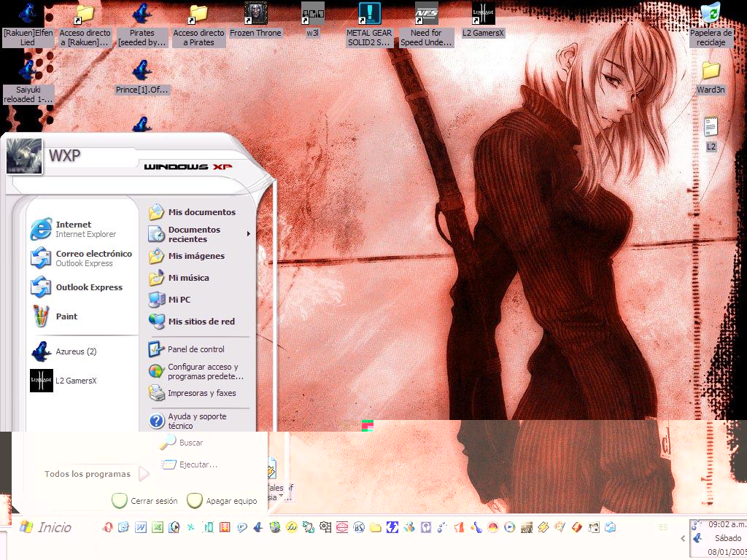Click the Azureus frog tray icon
The image size is (747, 560).
coord(697,539)
